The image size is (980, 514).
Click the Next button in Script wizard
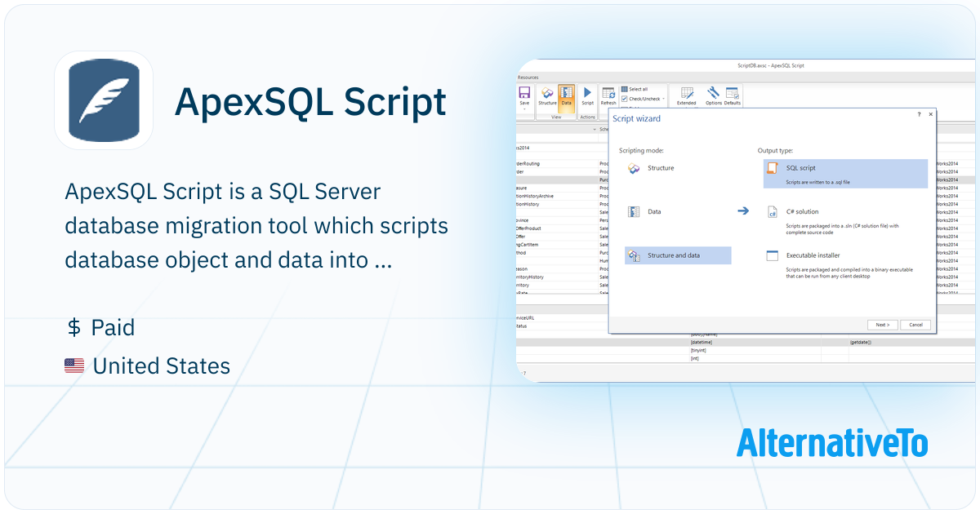pos(882,325)
